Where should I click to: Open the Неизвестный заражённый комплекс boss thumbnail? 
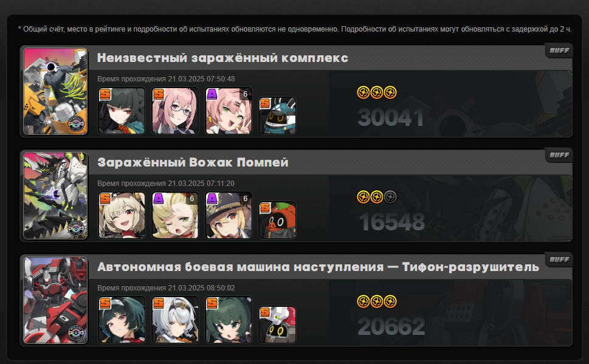(55, 91)
